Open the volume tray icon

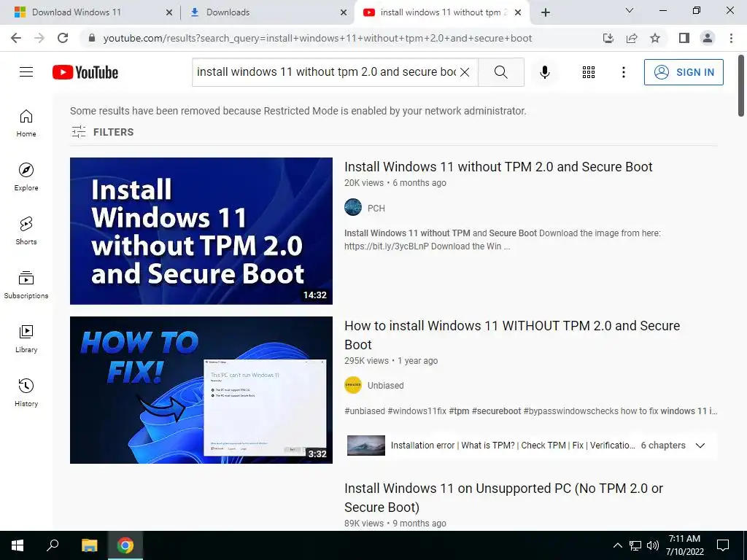pyautogui.click(x=653, y=545)
